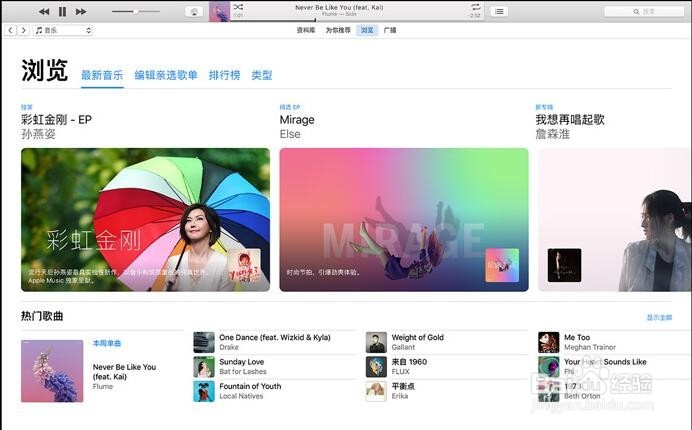This screenshot has width=692, height=430.
Task: Click Your Heart Sounds Like album art
Action: pos(549,367)
